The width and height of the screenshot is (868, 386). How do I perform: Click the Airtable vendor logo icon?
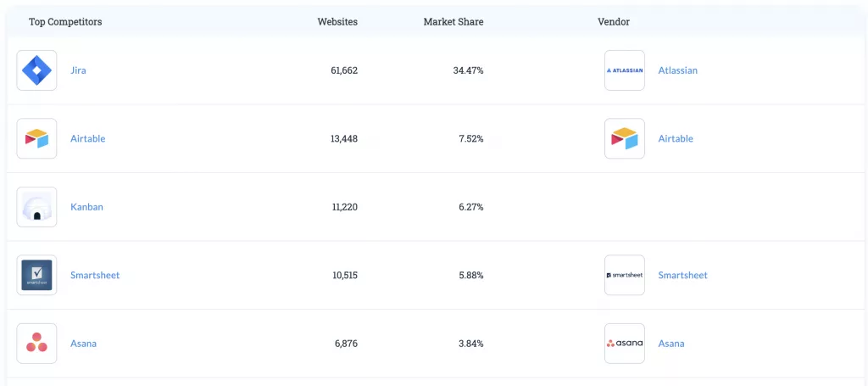coord(625,138)
